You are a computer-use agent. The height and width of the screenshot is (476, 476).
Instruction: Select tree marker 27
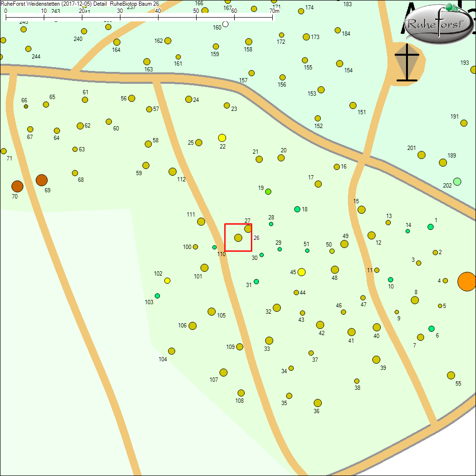[x=248, y=228]
